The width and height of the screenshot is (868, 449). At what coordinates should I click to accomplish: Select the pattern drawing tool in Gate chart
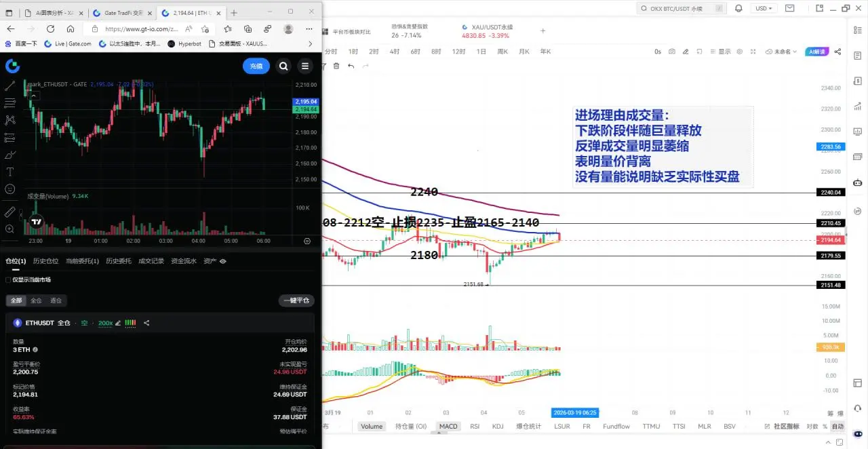10,120
